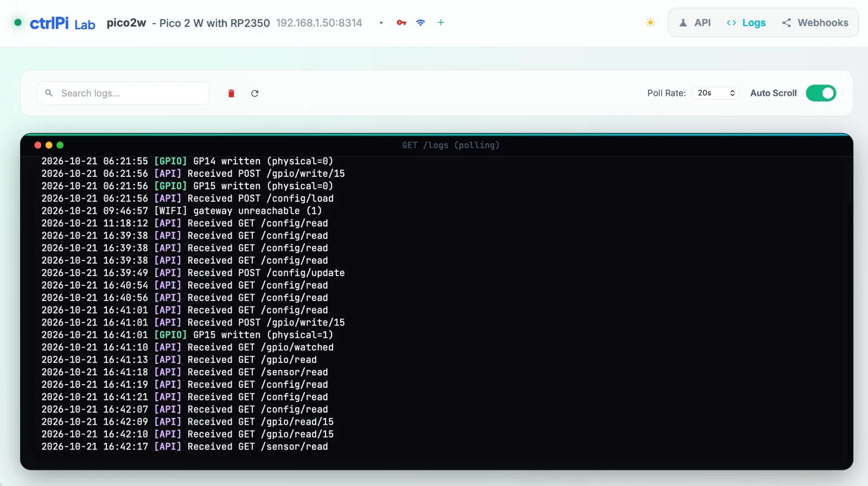
Task: Open the device selector dropdown arrow
Action: 381,23
